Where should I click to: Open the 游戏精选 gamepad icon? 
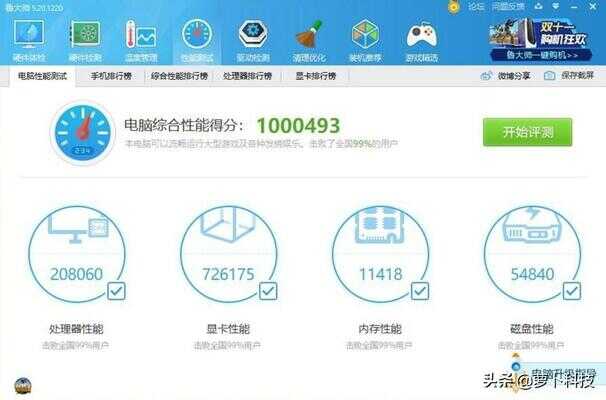coord(422,35)
